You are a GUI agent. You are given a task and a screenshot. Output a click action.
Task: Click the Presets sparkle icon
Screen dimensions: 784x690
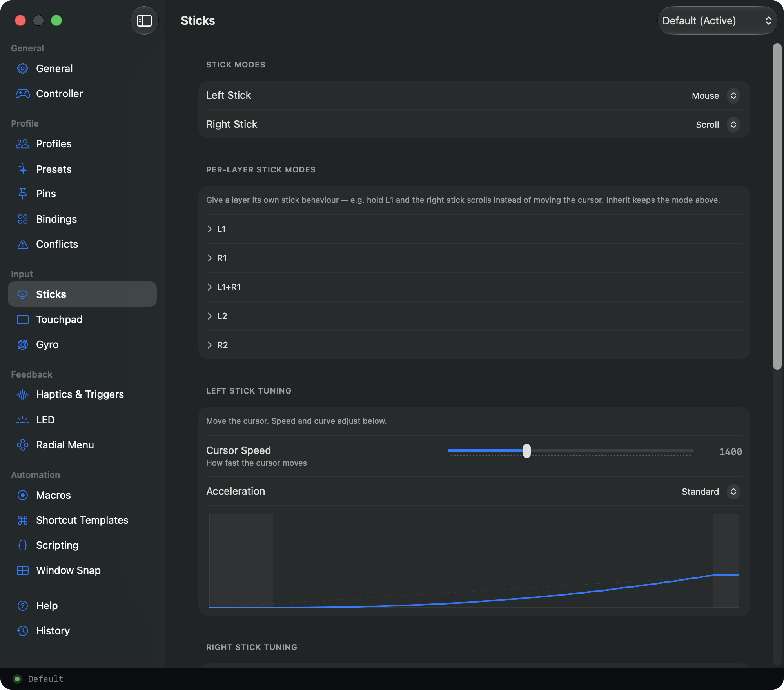[x=23, y=169]
